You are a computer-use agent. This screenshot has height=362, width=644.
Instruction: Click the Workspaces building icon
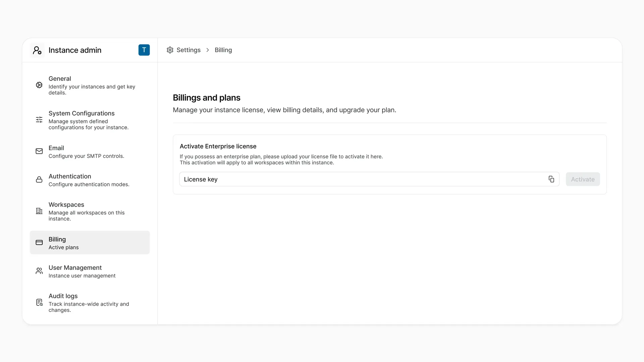39,211
